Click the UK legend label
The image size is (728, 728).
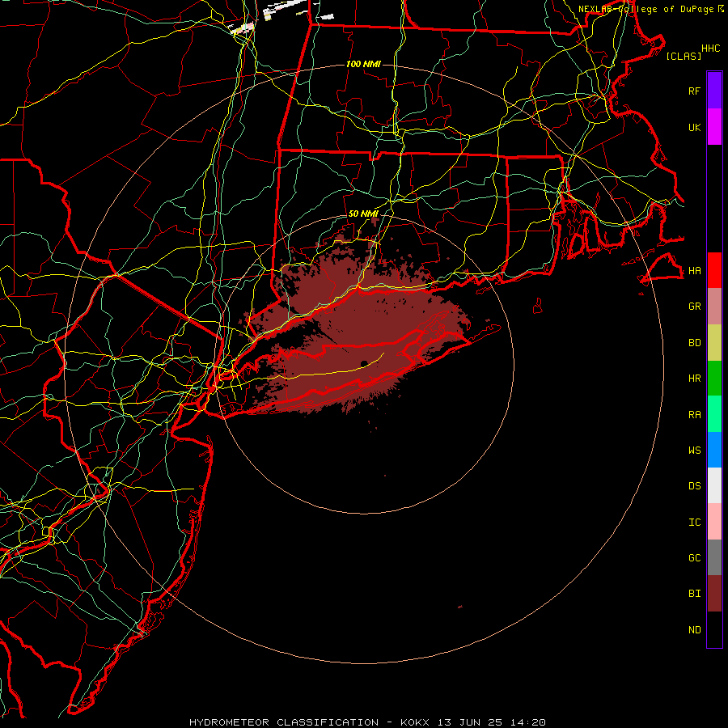point(694,127)
